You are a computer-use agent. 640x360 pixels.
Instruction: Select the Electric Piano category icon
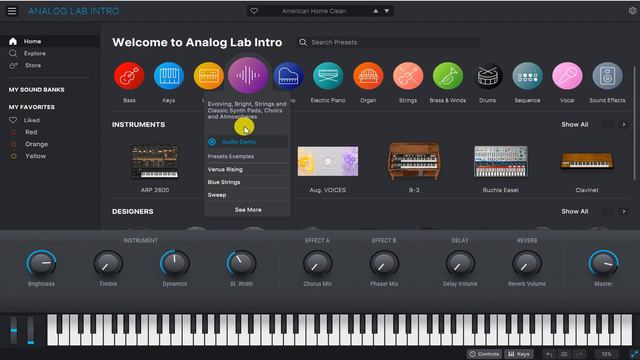[328, 76]
